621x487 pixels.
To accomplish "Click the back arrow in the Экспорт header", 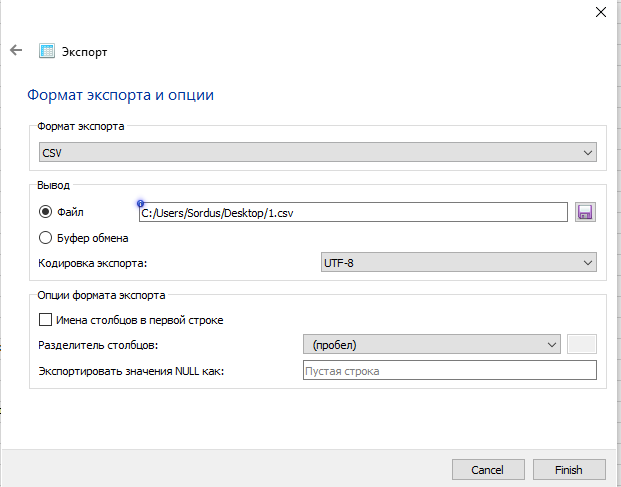I will (16, 50).
